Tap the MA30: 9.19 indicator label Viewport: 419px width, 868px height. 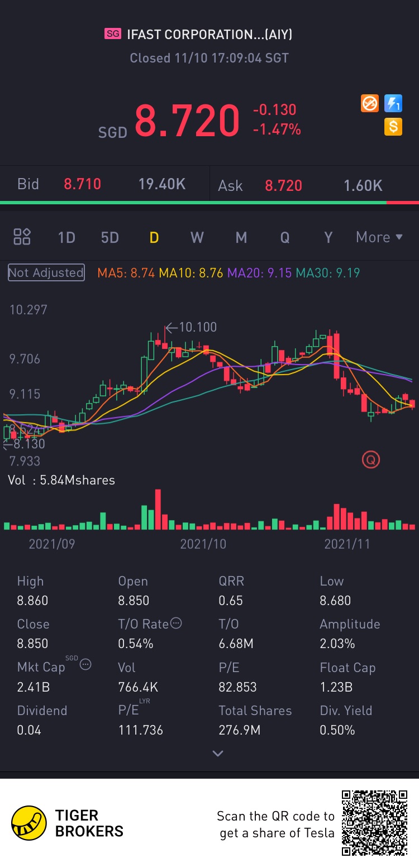pyautogui.click(x=328, y=273)
